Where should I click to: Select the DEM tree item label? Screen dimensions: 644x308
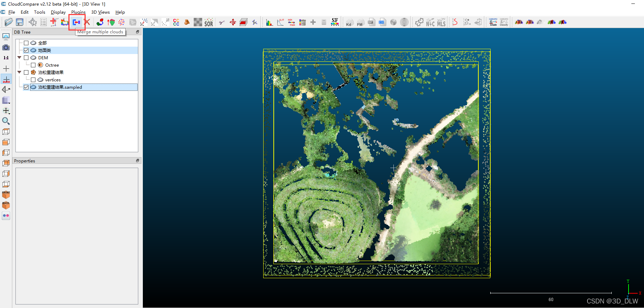click(43, 58)
